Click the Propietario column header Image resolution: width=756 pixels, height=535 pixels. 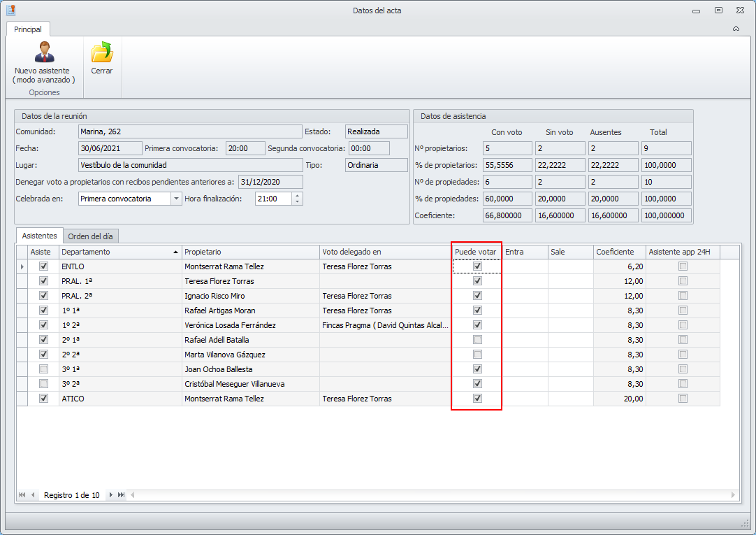click(249, 252)
